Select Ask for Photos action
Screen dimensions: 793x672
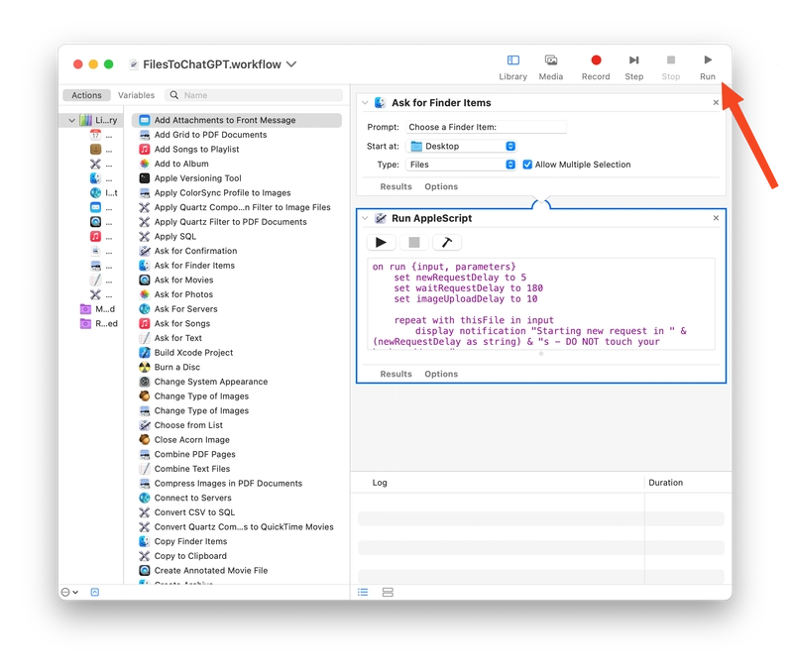(x=183, y=294)
